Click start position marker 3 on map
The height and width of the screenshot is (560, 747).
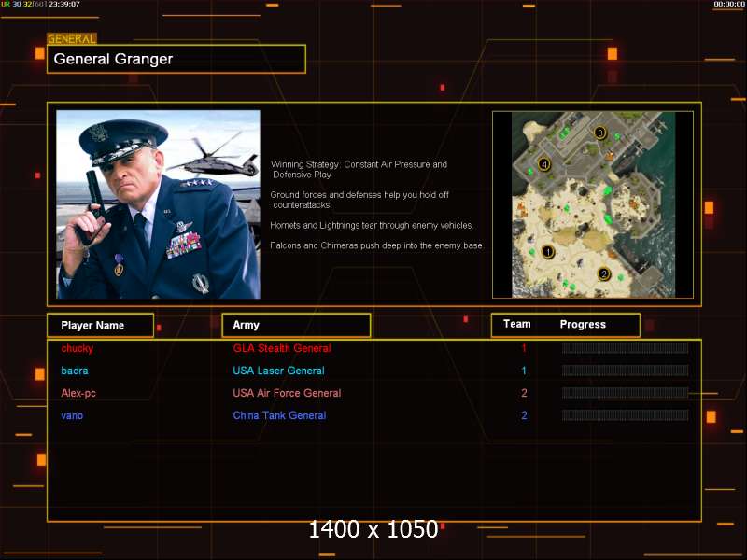click(x=599, y=133)
